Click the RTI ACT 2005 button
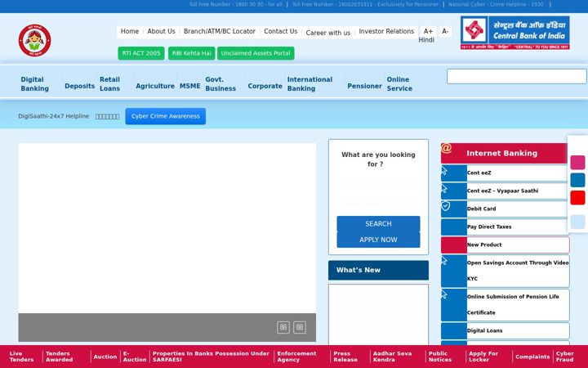Screen dimensions: 588x368 pyautogui.click(x=141, y=53)
